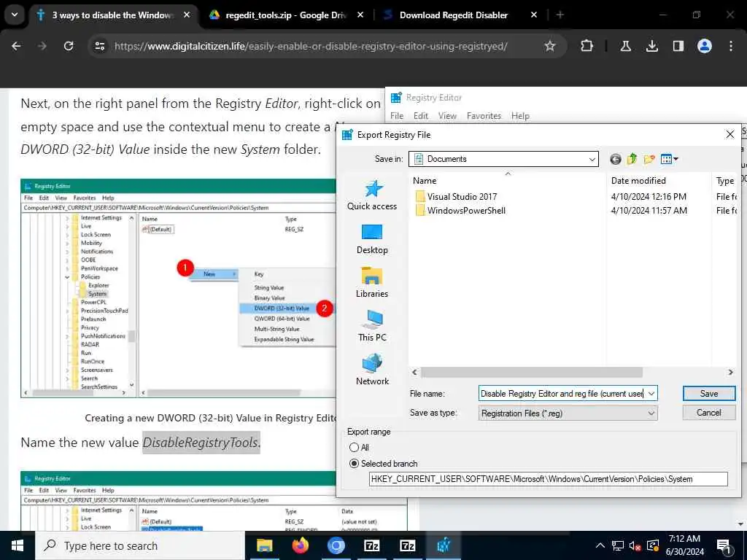
Task: Select Network in dialog sidebar
Action: [x=372, y=370]
